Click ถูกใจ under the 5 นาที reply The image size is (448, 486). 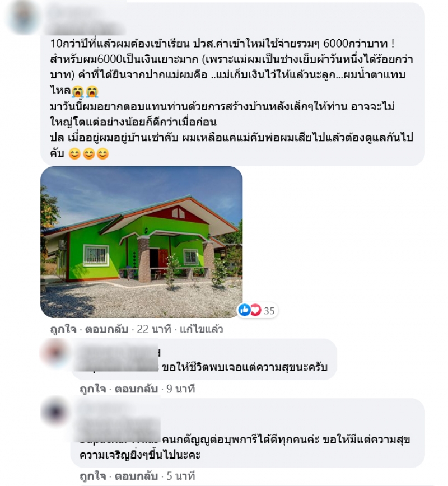(x=93, y=476)
